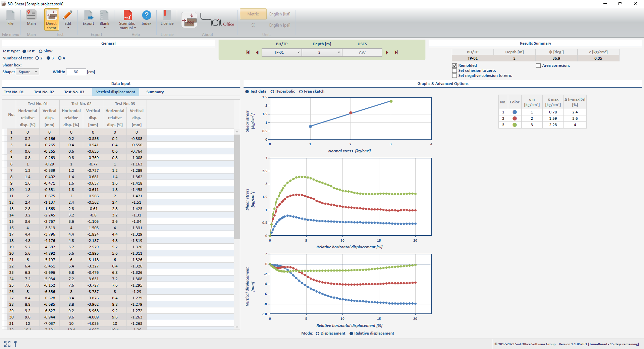Viewport: 644px width, 349px height.
Task: Open the Depth dropdown showing 2
Action: [322, 52]
